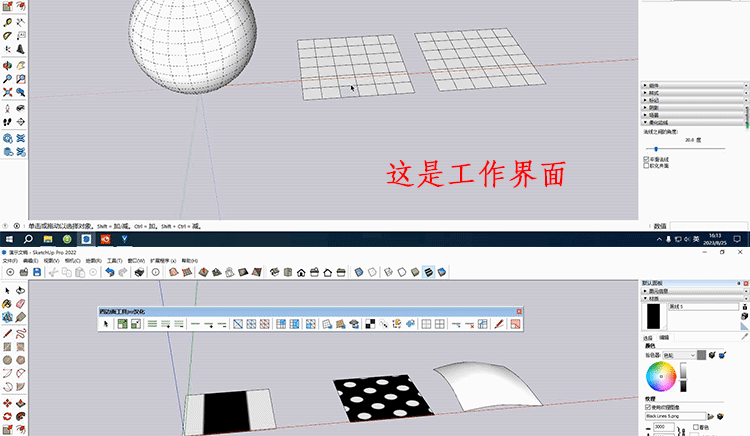
Task: Click the Zoom magnifier tool
Action: tap(7, 78)
